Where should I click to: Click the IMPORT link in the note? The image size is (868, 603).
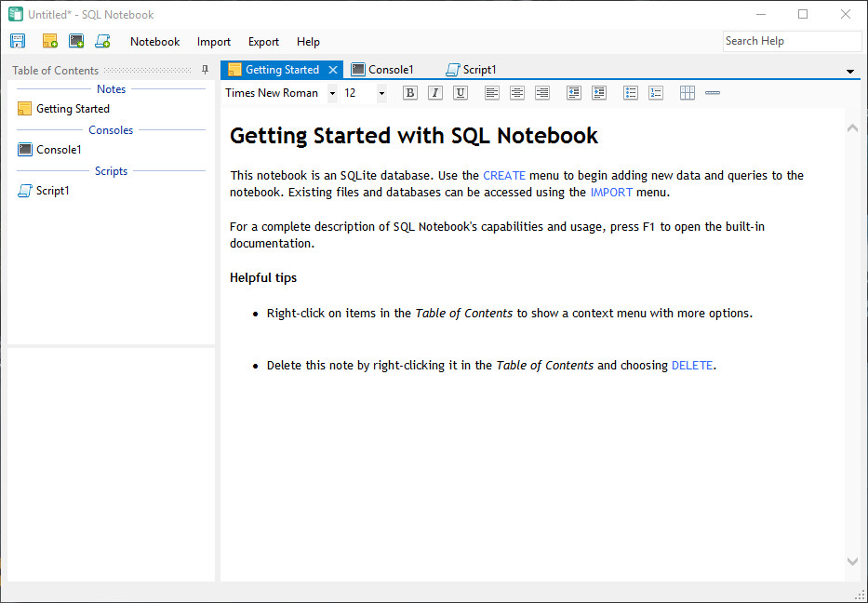[611, 193]
